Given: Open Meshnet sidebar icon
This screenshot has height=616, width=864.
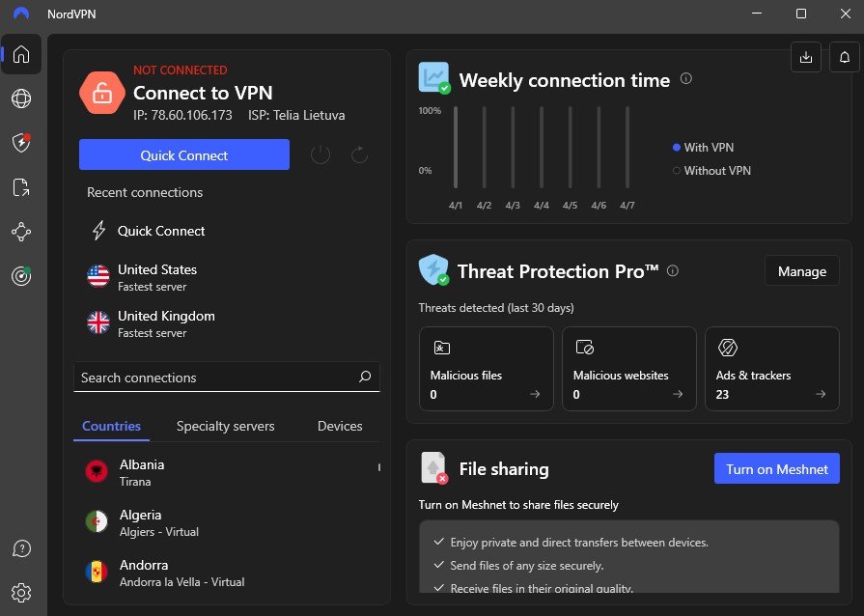Looking at the screenshot, I should [x=21, y=232].
